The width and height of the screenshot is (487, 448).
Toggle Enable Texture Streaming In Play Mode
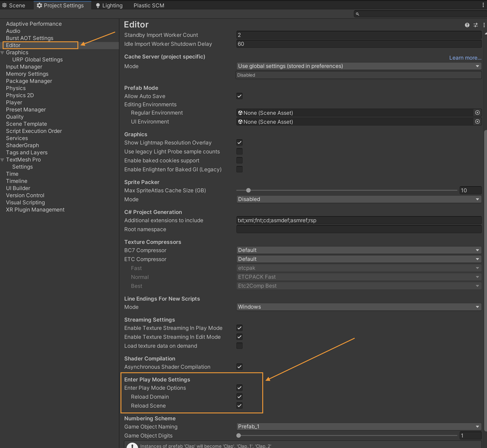click(240, 328)
